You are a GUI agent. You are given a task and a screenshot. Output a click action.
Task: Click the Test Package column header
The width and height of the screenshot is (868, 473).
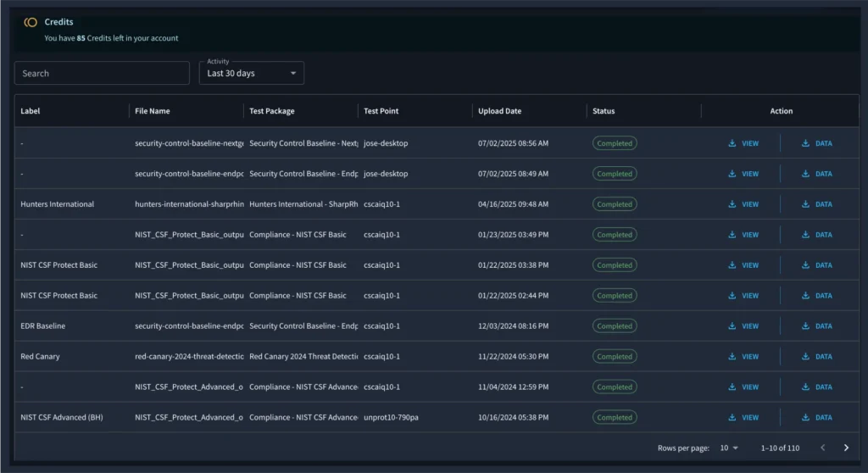(x=271, y=111)
